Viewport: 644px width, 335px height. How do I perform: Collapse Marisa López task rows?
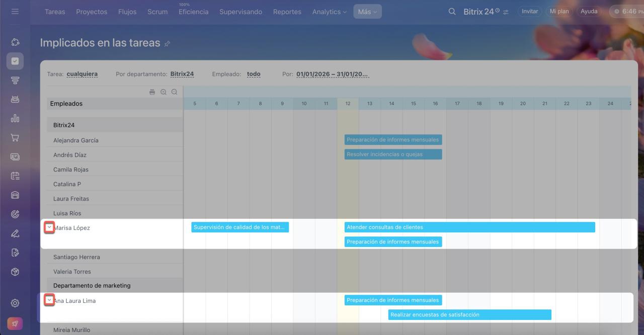[49, 228]
